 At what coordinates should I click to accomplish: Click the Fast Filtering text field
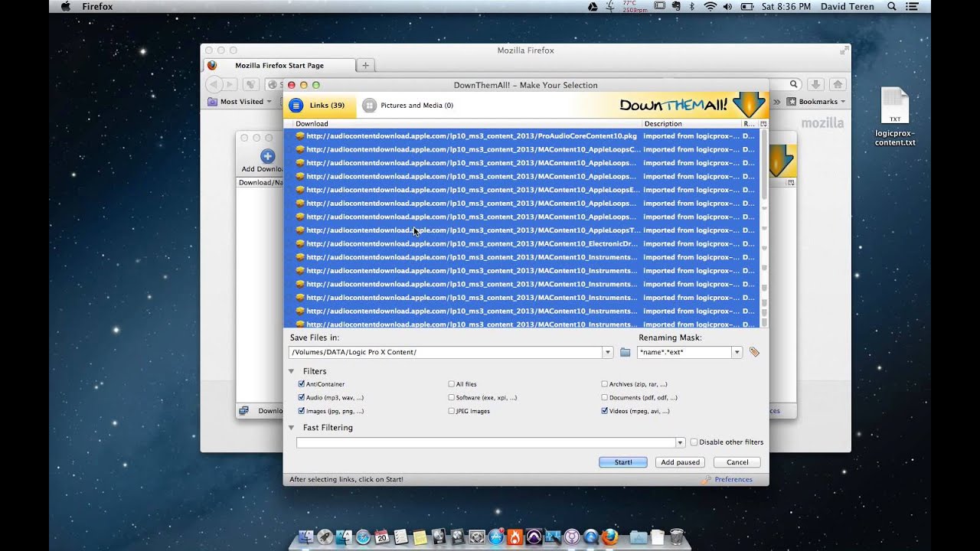pos(485,442)
